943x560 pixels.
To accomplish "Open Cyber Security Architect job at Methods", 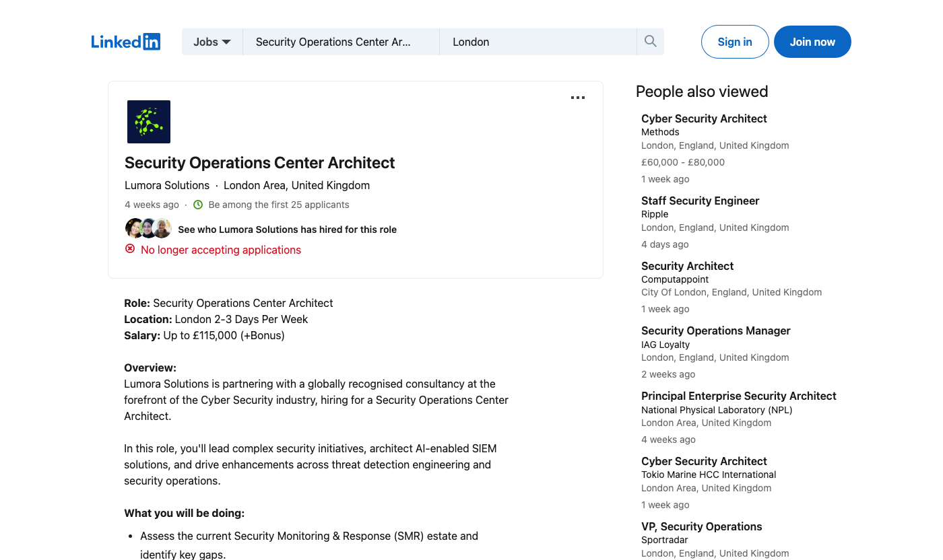I will click(704, 118).
